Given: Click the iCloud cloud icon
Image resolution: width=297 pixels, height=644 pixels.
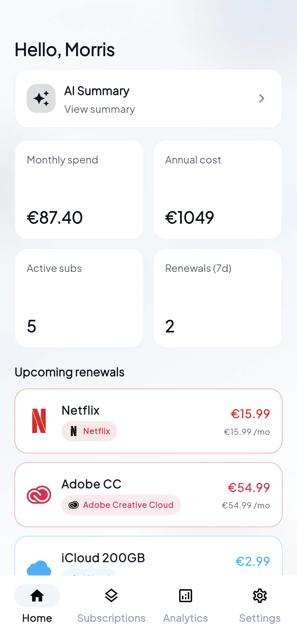Looking at the screenshot, I should tap(39, 567).
